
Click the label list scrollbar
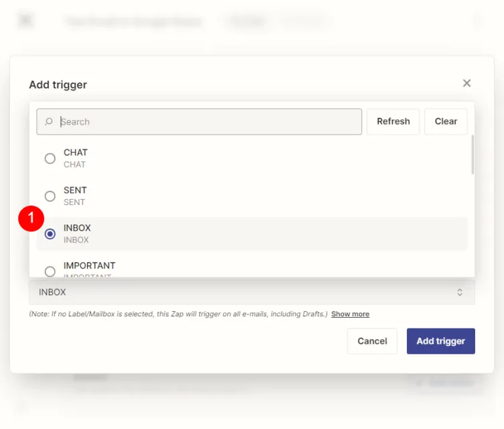[472, 155]
